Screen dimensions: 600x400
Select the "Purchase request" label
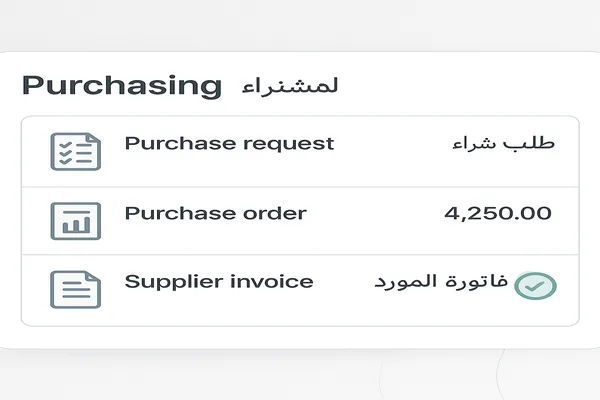[x=229, y=143]
